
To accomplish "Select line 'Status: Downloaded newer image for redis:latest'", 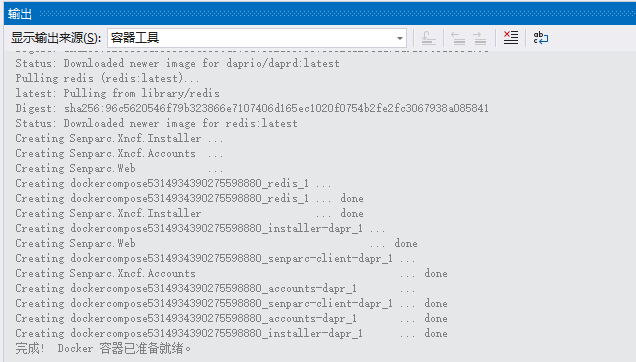I will (x=156, y=123).
